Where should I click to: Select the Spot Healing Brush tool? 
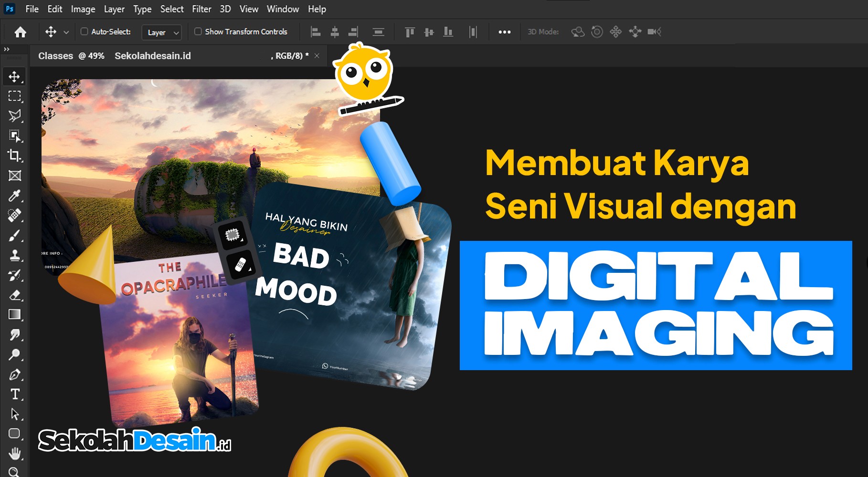(x=14, y=215)
